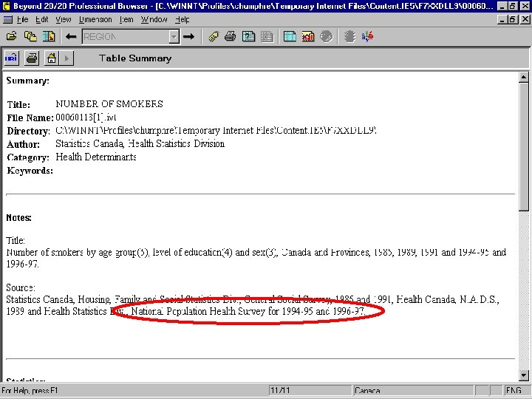The height and width of the screenshot is (399, 532).
Task: Open the Edit menu
Action: click(42, 20)
